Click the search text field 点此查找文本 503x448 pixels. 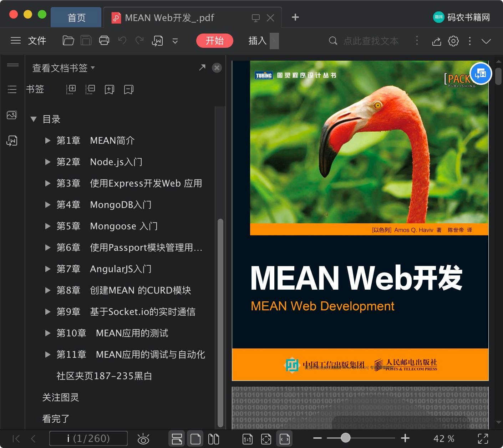click(x=371, y=41)
